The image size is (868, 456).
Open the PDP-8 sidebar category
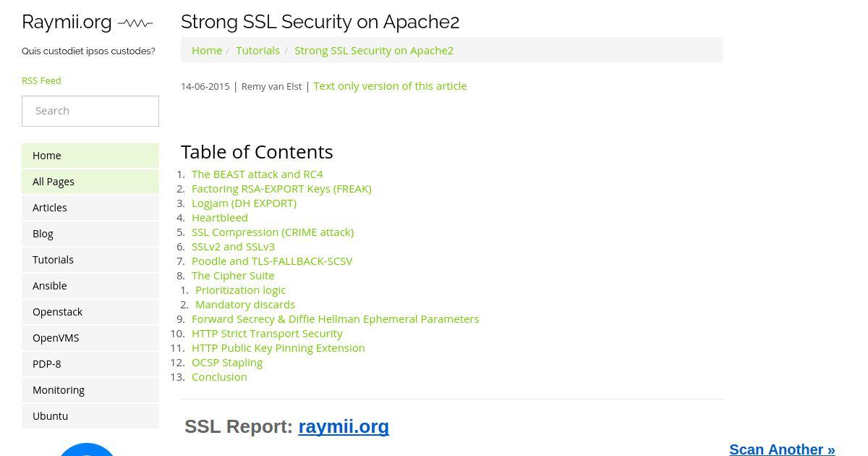[x=90, y=364]
